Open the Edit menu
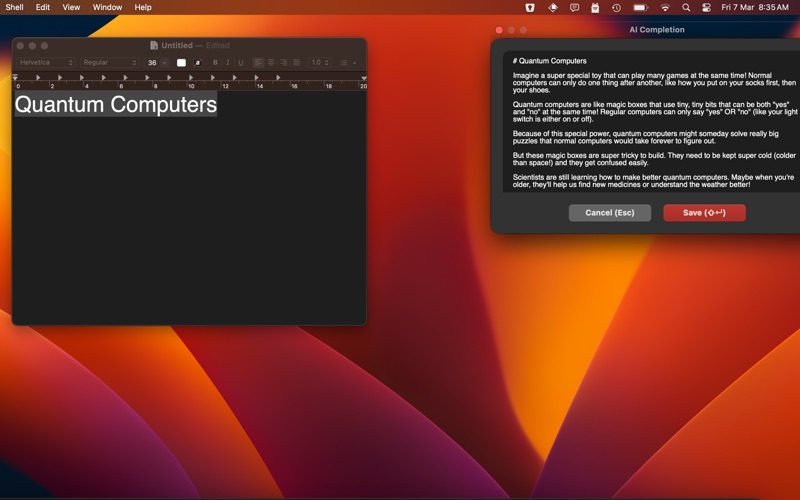The width and height of the screenshot is (800, 500). [x=43, y=8]
